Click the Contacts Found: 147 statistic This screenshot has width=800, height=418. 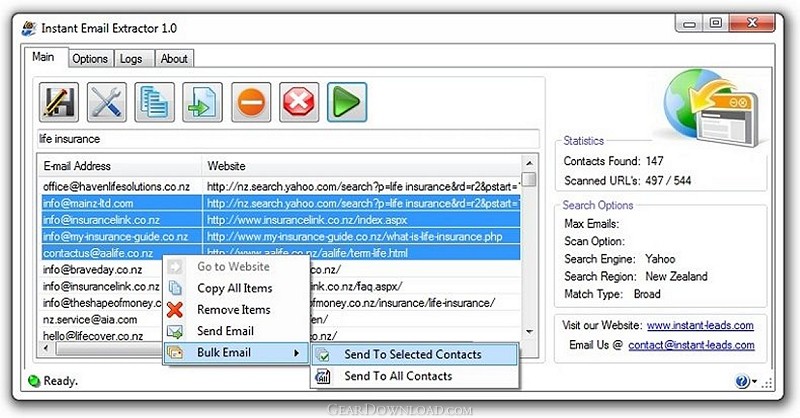point(614,161)
